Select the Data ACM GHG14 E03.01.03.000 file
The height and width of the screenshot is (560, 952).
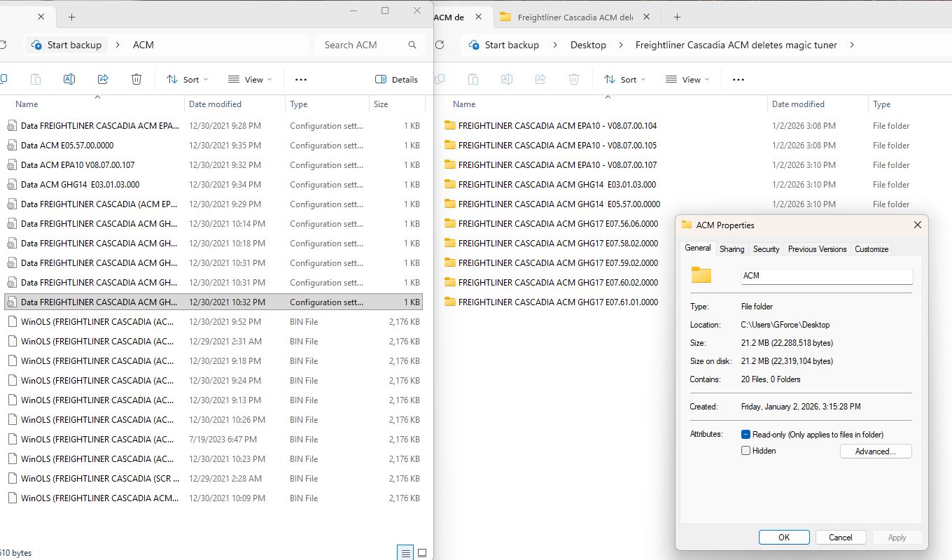tap(80, 185)
